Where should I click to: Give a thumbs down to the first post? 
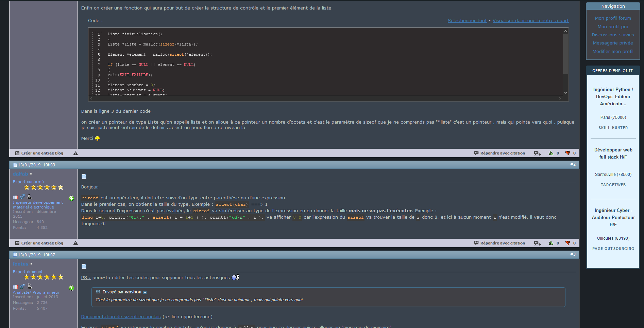tap(567, 153)
